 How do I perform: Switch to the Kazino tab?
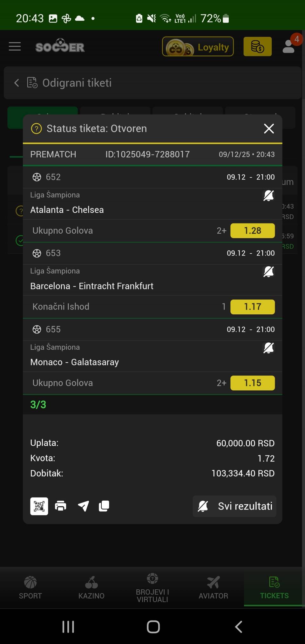pyautogui.click(x=91, y=588)
